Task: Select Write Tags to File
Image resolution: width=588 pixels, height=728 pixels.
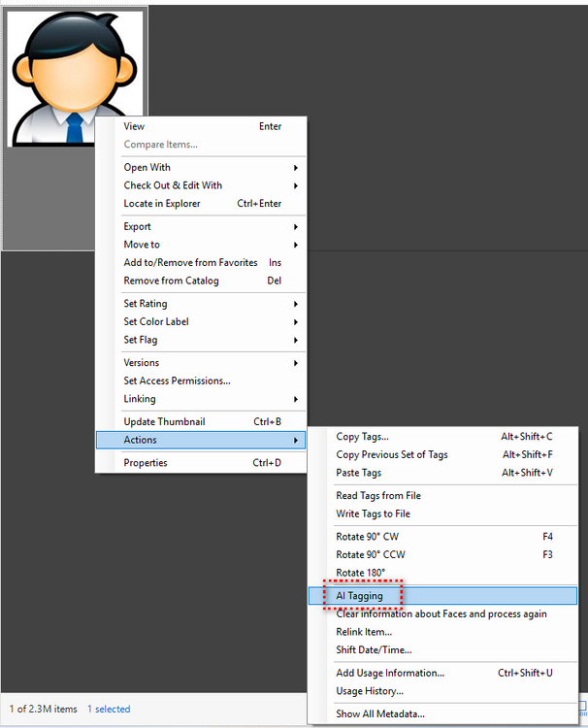Action: point(374,513)
